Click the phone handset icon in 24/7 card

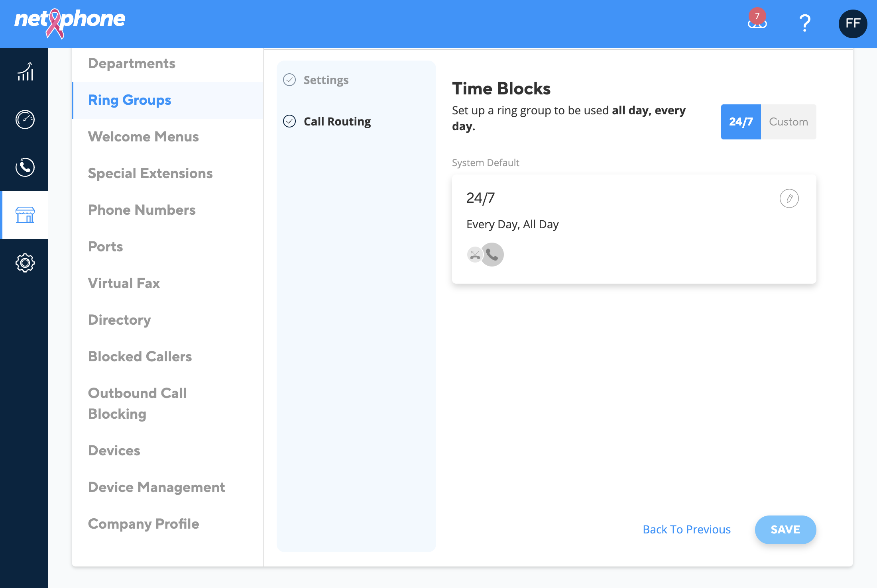click(492, 255)
